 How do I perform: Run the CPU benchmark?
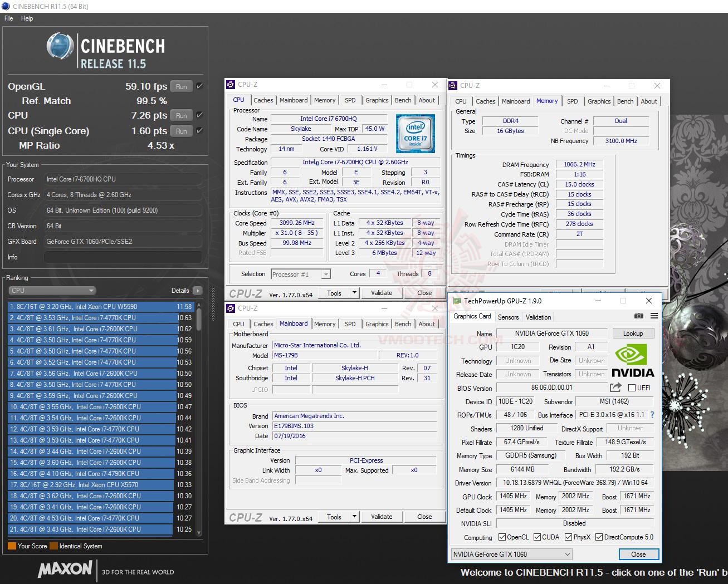pyautogui.click(x=182, y=115)
